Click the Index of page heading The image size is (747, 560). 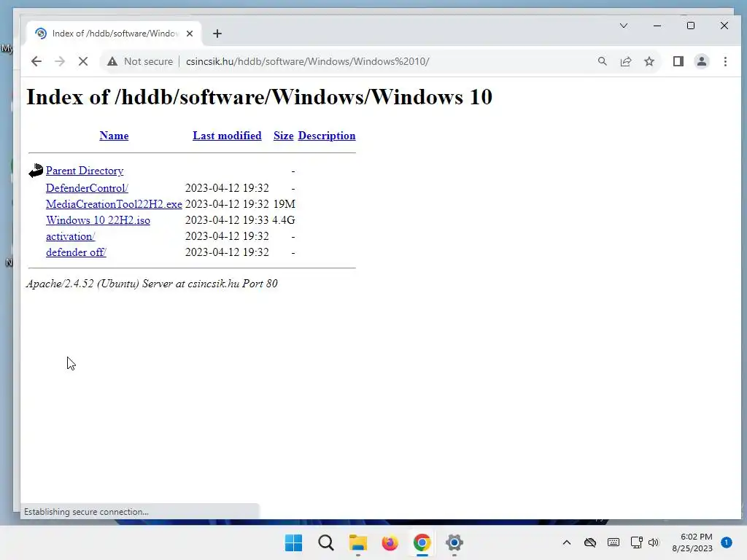tap(259, 97)
